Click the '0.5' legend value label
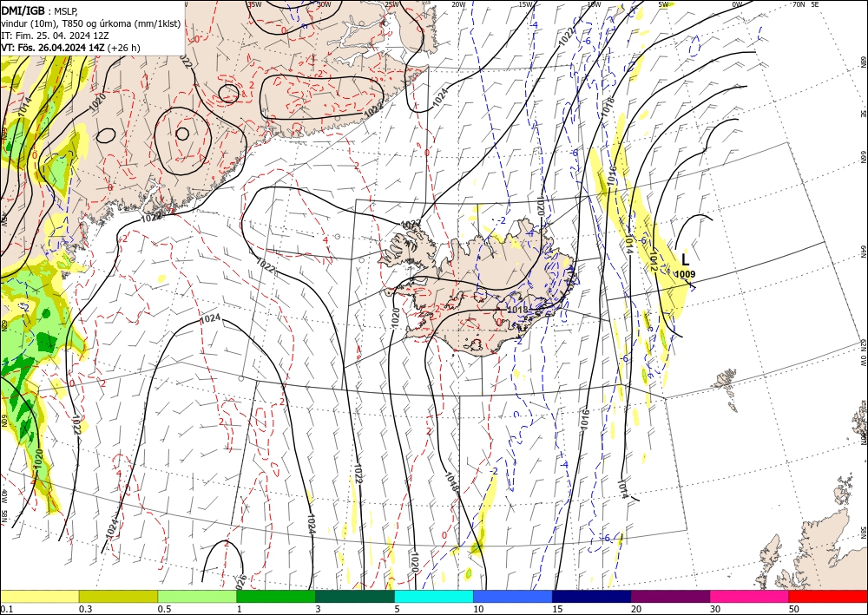Viewport: 868px width, 615px height. [x=163, y=609]
